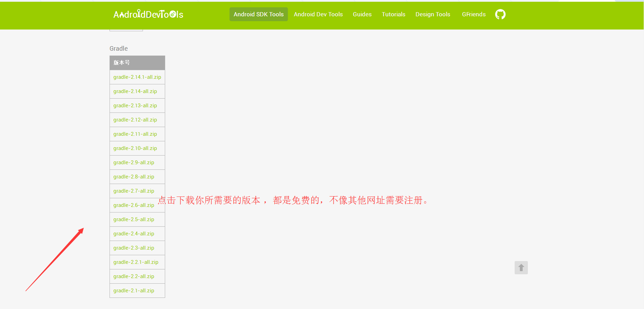The image size is (644, 309).
Task: Open the Android SDK Tools tab
Action: point(259,14)
